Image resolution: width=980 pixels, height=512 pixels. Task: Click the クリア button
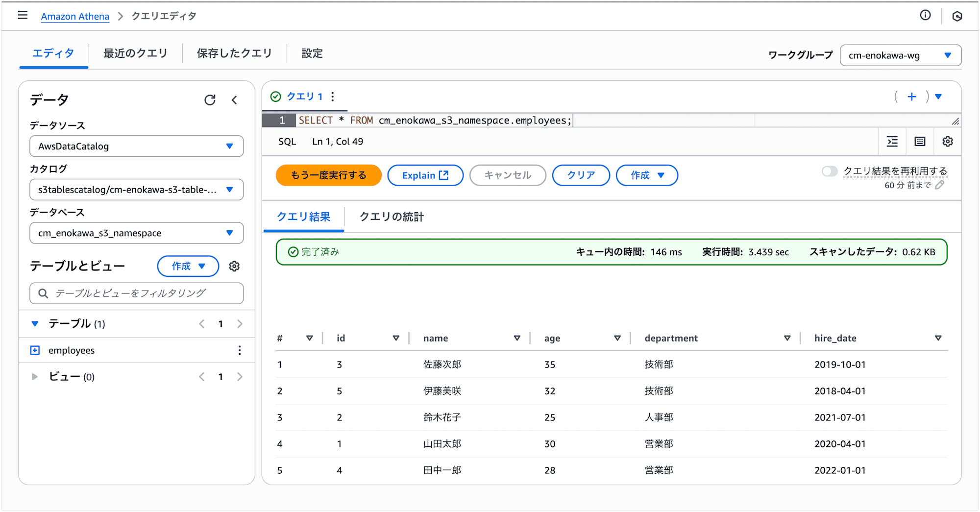tap(581, 175)
